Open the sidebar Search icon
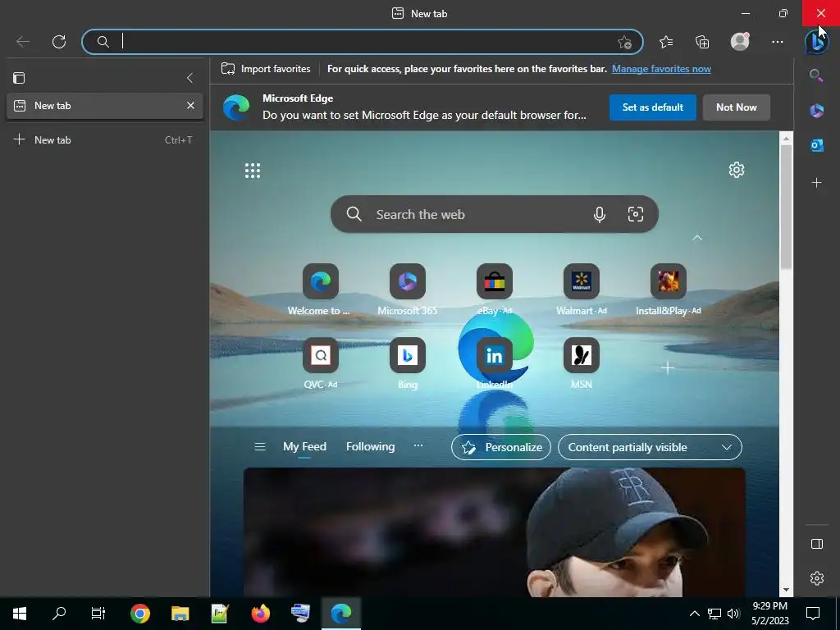 816,75
